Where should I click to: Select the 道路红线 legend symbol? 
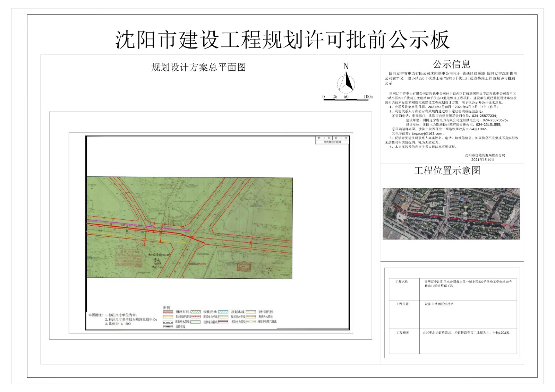[168, 312]
